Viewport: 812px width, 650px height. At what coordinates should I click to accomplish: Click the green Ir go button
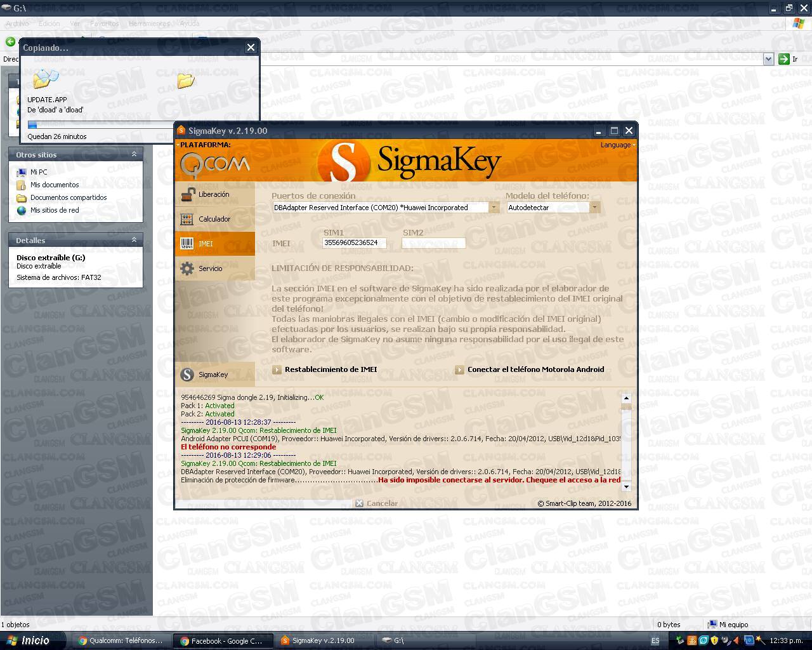click(788, 59)
